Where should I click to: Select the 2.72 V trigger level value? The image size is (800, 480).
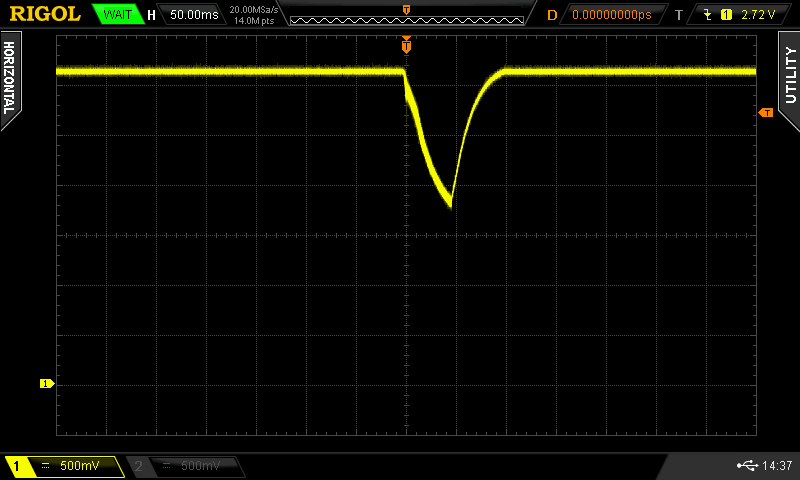click(758, 15)
